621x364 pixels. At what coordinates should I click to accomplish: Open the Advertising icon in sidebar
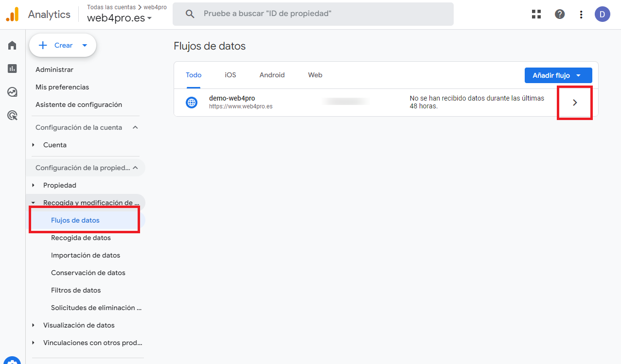pos(12,115)
